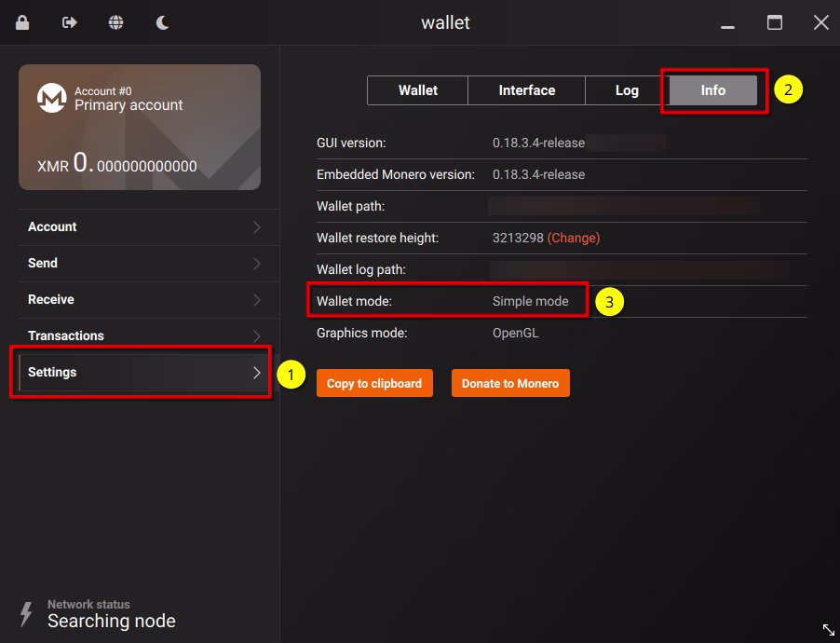Expand the Transactions section chevron

257,335
